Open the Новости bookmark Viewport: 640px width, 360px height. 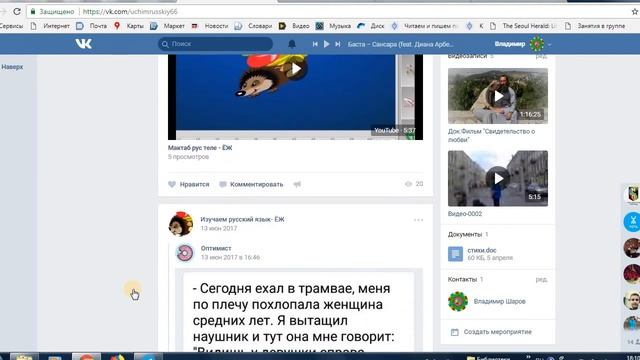210,26
